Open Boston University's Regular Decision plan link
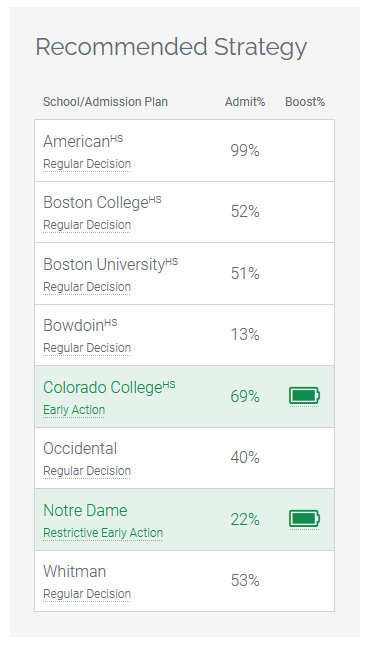 (87, 287)
